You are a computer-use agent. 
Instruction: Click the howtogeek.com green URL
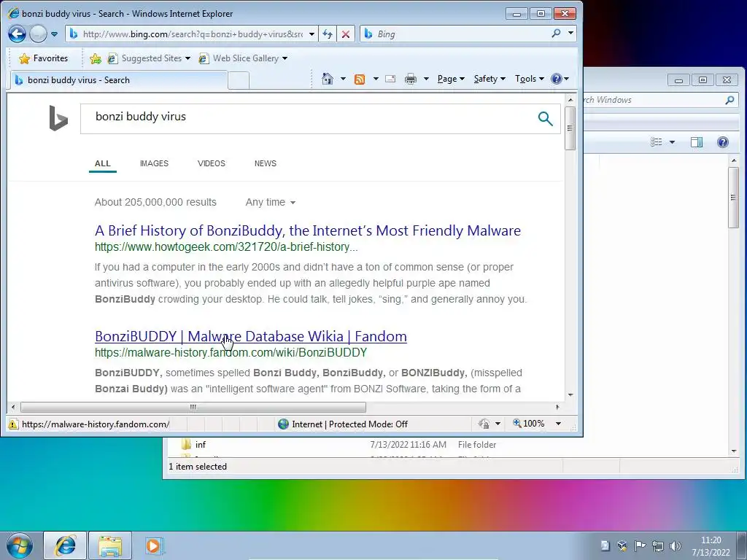[226, 247]
